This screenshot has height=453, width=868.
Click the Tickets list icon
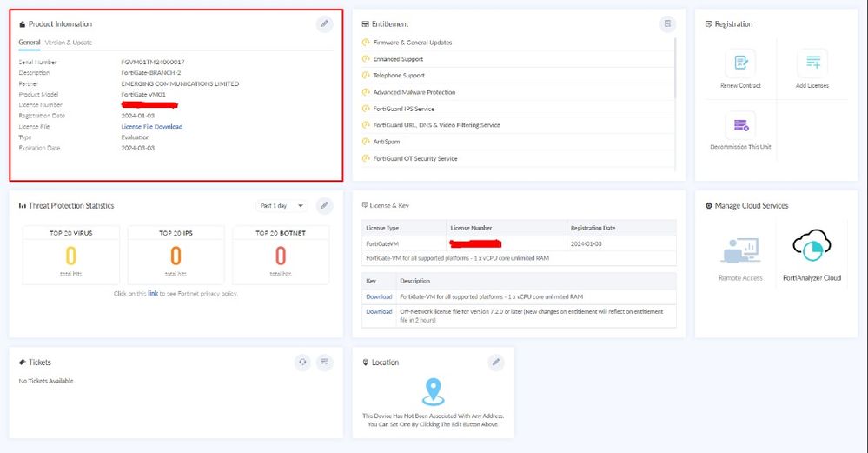click(x=325, y=363)
